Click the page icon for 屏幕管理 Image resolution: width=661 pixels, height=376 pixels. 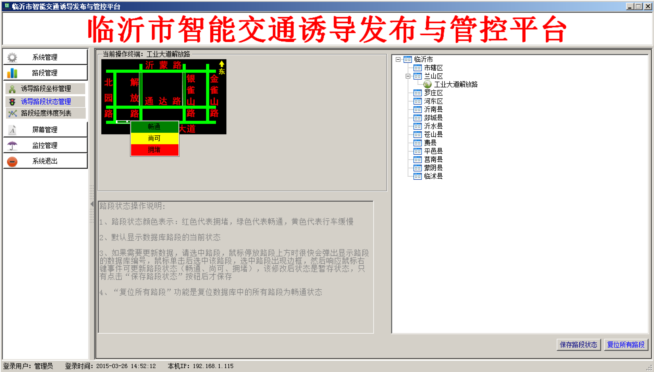12,130
